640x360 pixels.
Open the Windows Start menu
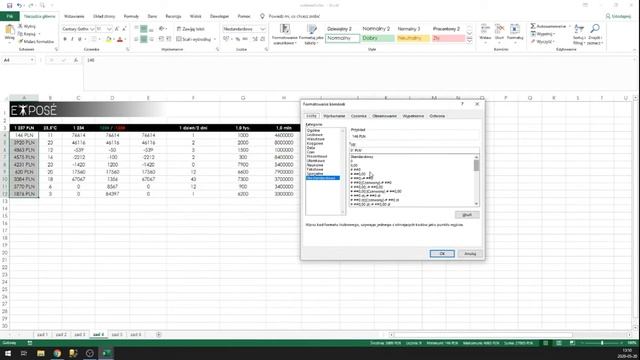[8, 353]
